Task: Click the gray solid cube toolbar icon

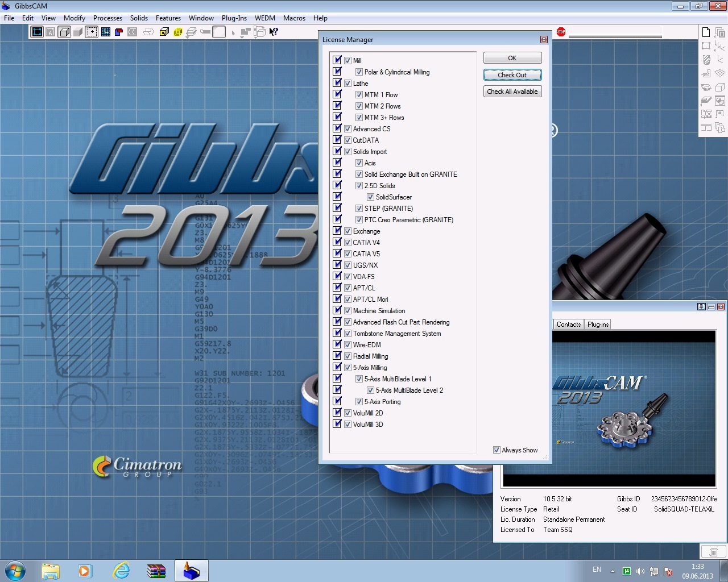Action: (x=78, y=32)
